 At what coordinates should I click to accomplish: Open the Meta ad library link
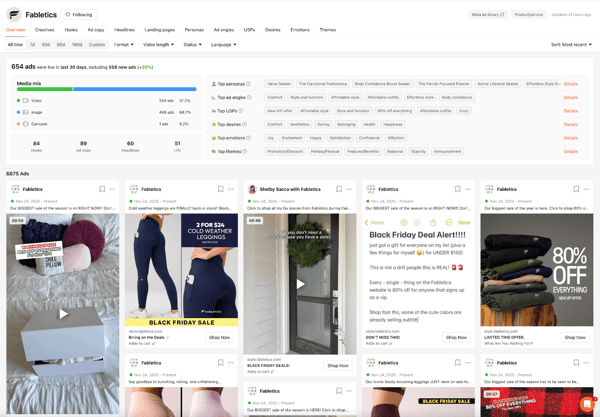coord(488,15)
